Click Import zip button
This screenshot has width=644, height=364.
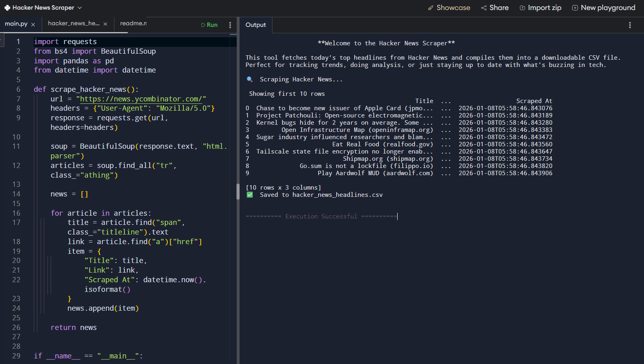pyautogui.click(x=540, y=8)
